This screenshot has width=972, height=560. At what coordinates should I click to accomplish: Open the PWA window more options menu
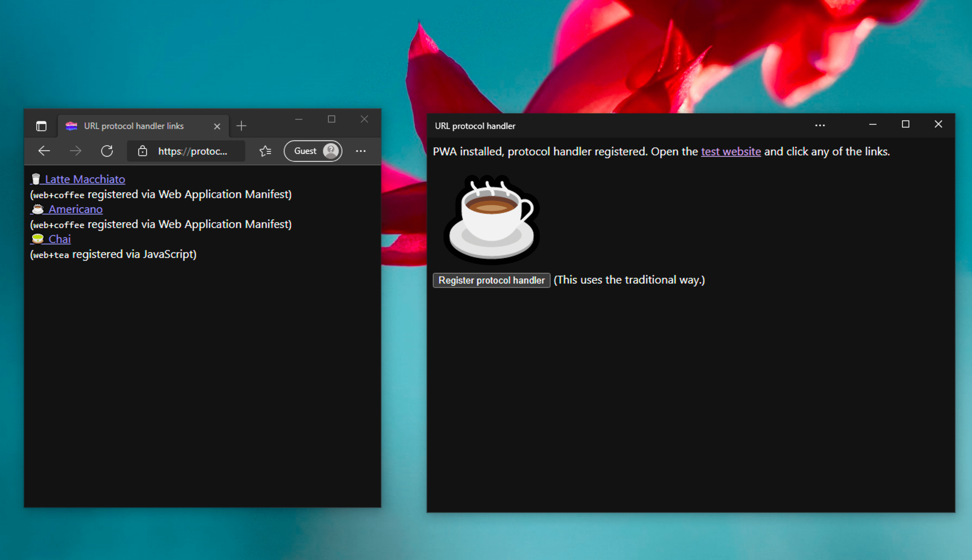(x=820, y=125)
